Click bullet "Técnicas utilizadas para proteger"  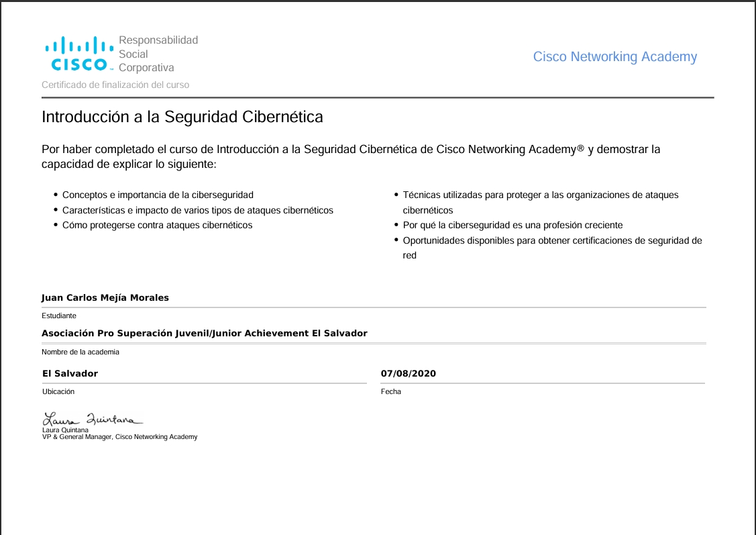[541, 203]
